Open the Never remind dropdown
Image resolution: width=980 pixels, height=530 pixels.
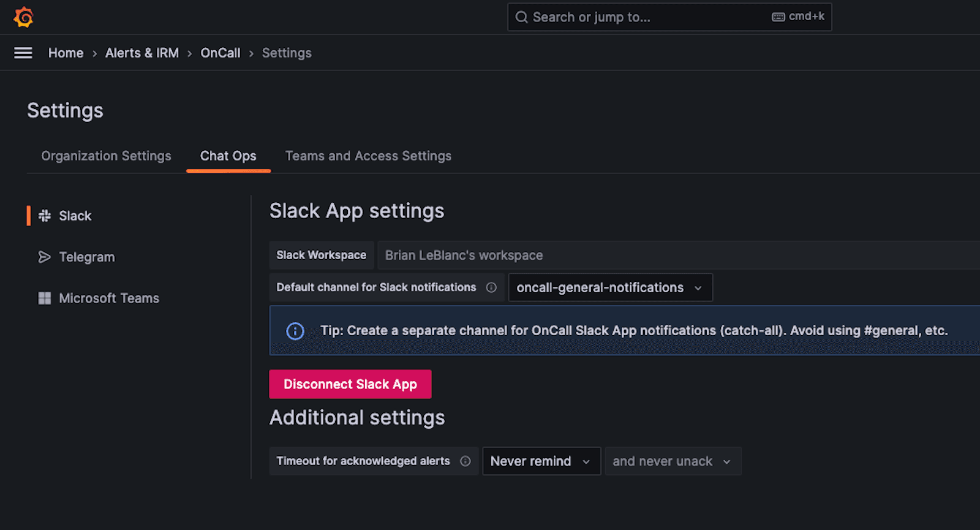click(541, 461)
